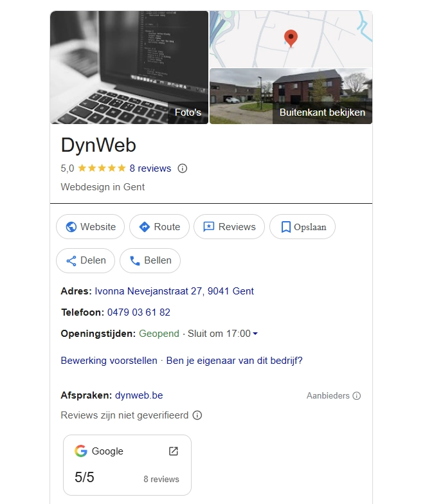Open the Buitenkant bekijken street view
The width and height of the screenshot is (425, 504).
coord(291,96)
